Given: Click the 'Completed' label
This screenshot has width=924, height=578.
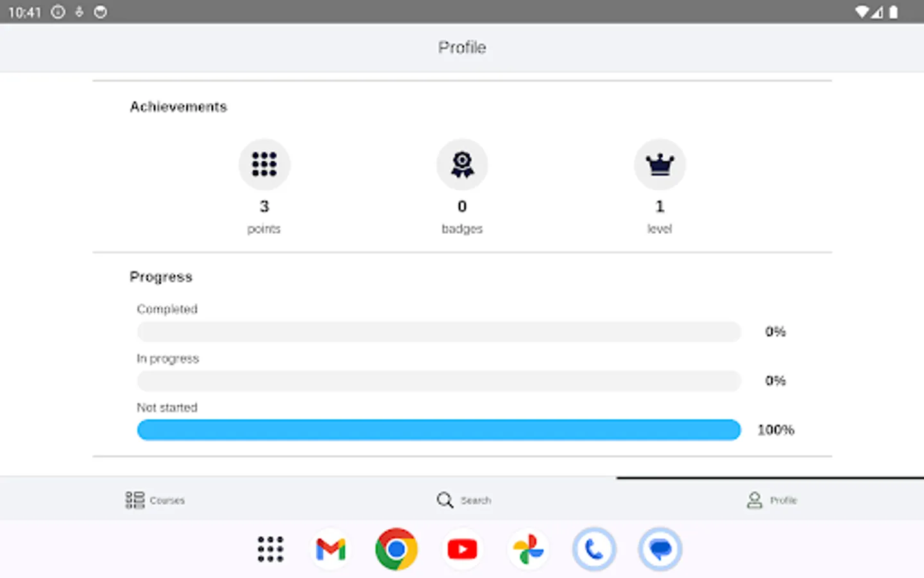Looking at the screenshot, I should tap(167, 309).
